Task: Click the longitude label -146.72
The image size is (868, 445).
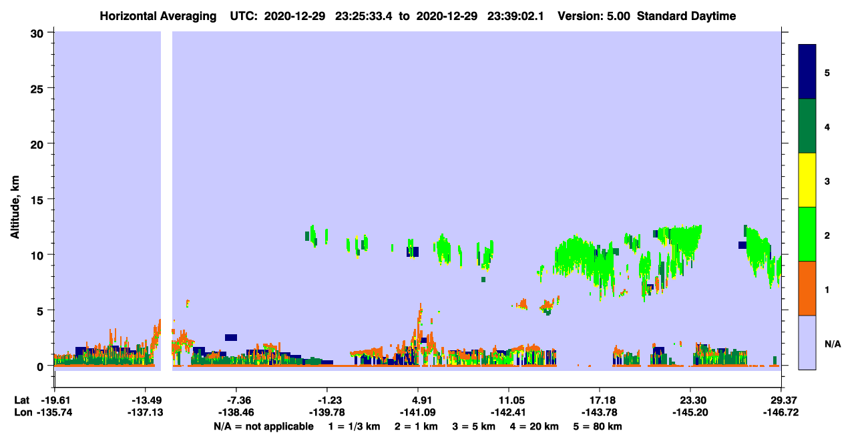Action: click(x=782, y=412)
